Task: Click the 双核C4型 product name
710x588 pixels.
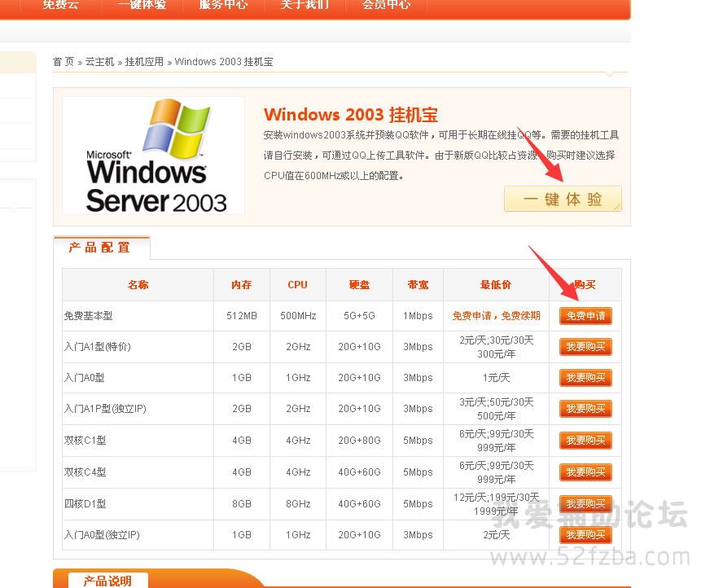Action: coord(85,472)
